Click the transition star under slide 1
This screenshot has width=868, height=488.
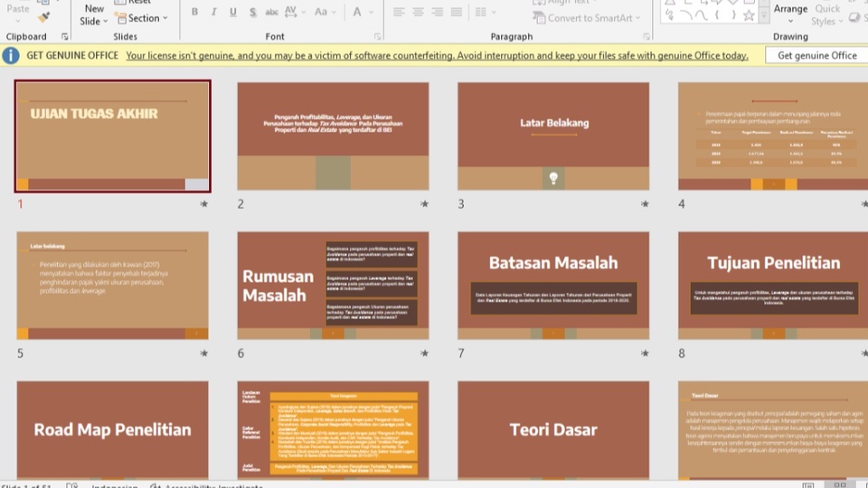[203, 204]
